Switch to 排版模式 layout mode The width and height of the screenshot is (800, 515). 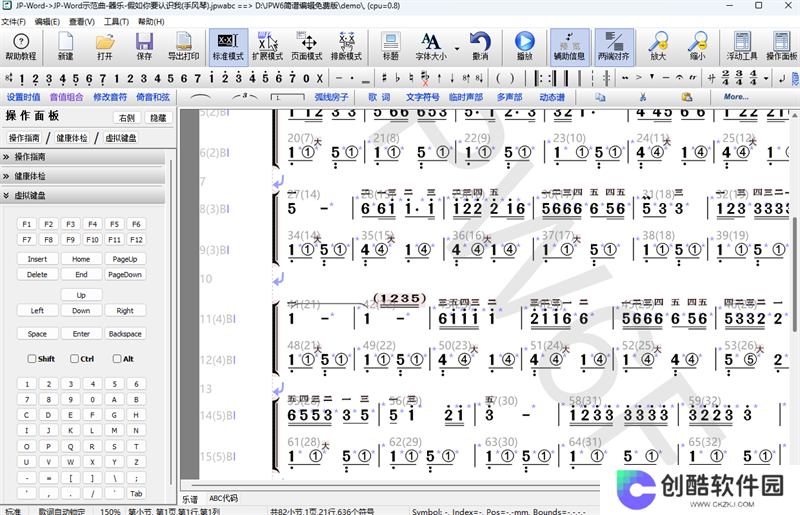[x=346, y=46]
